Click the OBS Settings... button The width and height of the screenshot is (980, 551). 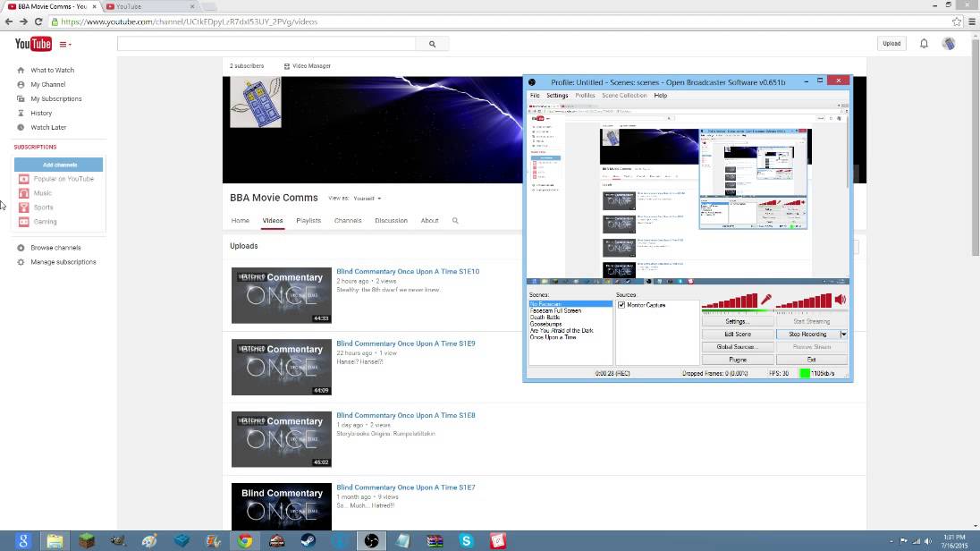tap(738, 321)
